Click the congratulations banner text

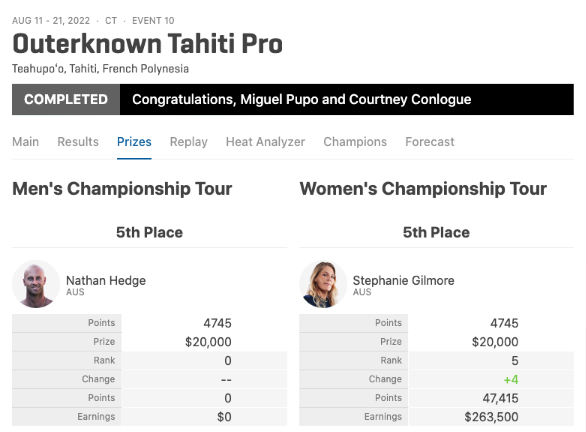coord(302,99)
